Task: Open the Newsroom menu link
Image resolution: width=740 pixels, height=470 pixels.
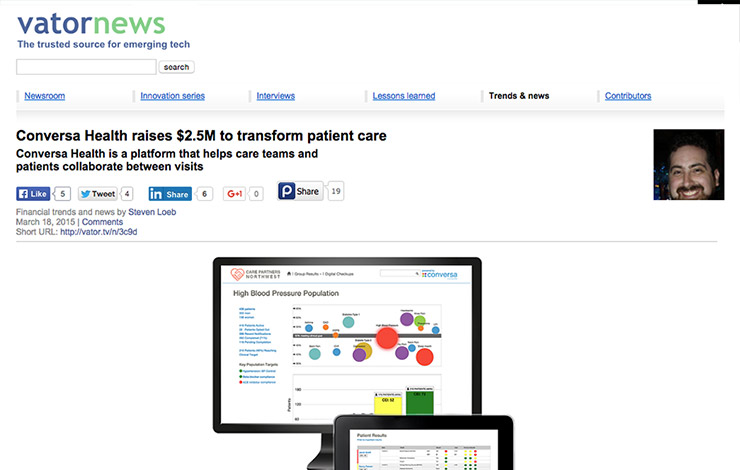Action: pyautogui.click(x=45, y=96)
